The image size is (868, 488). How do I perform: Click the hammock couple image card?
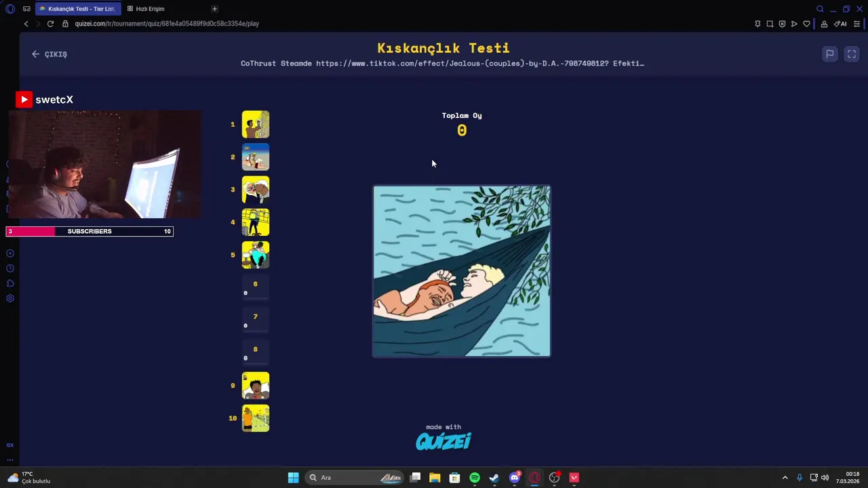point(462,271)
